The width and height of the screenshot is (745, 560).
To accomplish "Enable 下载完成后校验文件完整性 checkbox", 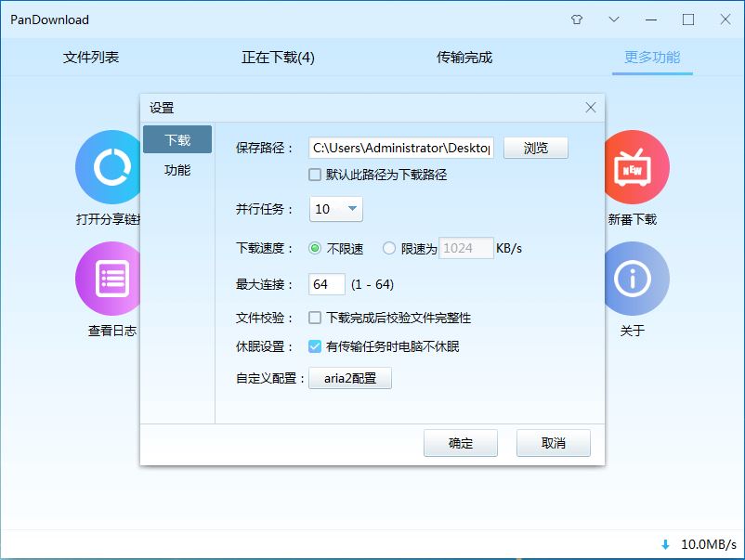I will pos(315,318).
